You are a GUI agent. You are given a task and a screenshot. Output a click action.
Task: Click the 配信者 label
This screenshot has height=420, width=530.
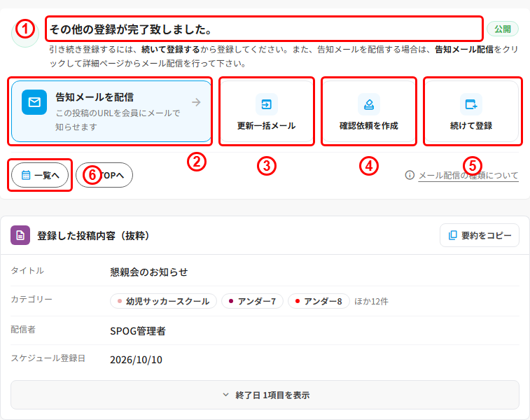point(23,330)
